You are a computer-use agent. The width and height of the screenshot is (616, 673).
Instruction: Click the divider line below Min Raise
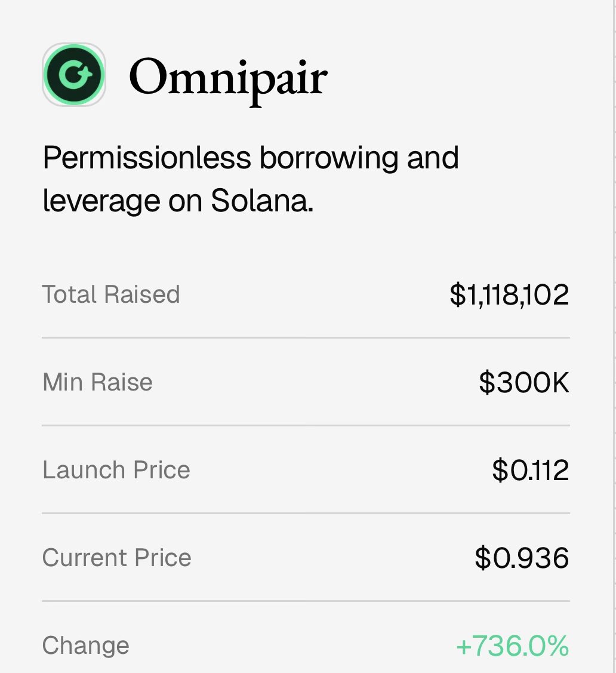point(306,425)
